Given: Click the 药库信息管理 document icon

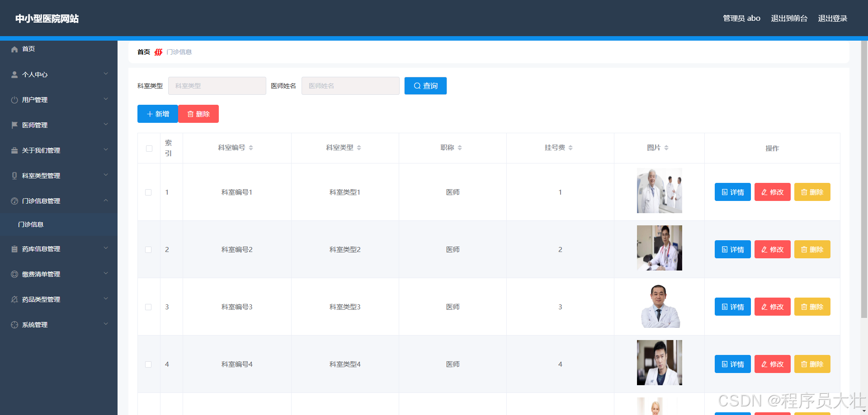Looking at the screenshot, I should click(x=14, y=248).
